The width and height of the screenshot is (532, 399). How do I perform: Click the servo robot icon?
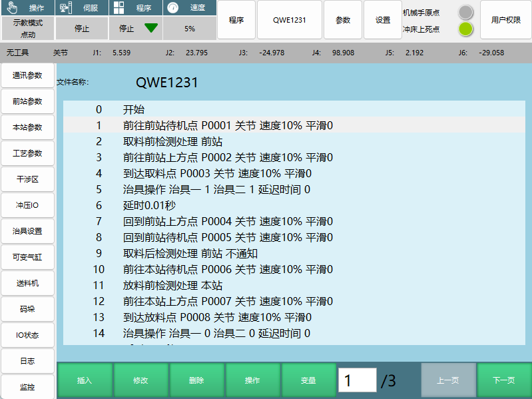pyautogui.click(x=65, y=8)
